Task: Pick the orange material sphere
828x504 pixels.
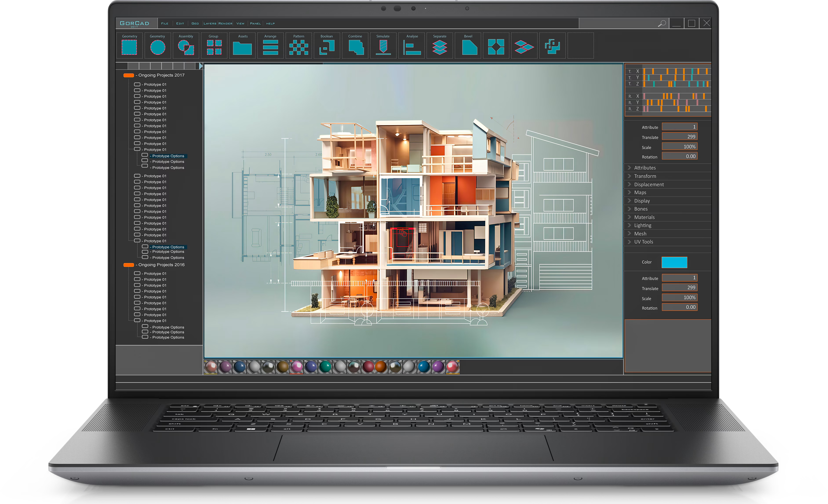Action: pos(381,367)
